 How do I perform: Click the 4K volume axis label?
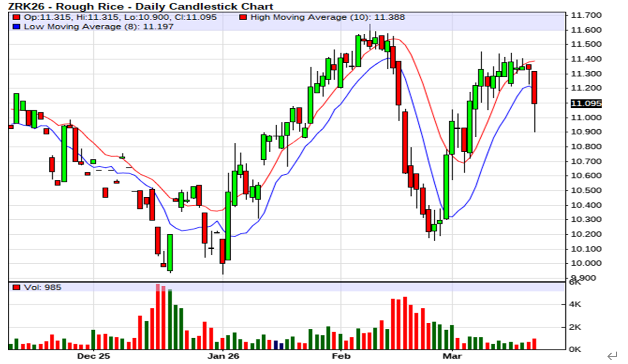[x=575, y=305]
